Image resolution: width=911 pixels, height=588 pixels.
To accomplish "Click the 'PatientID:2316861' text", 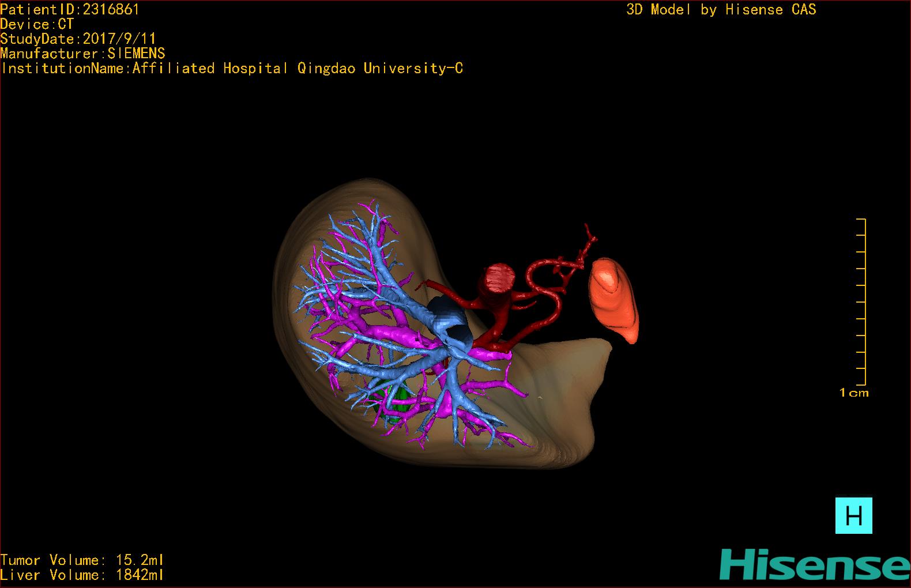I will point(70,9).
